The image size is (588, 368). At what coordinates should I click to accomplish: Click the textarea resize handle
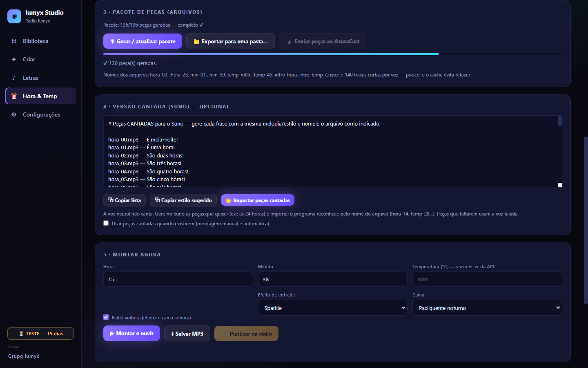point(560,185)
